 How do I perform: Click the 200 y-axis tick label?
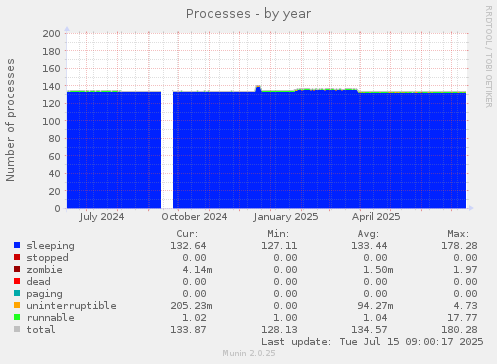click(x=51, y=33)
